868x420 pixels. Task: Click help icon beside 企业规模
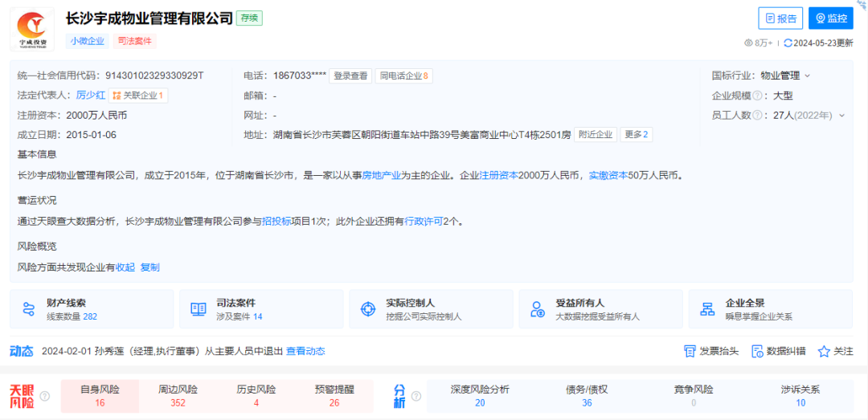[756, 96]
